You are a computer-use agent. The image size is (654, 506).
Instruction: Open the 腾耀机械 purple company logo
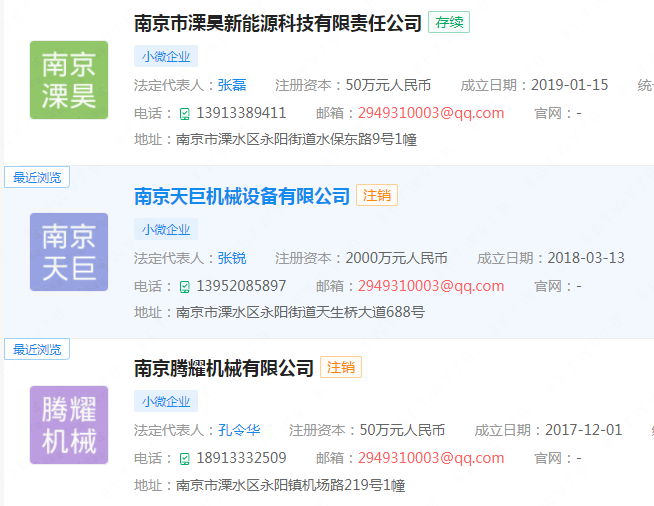tap(69, 425)
